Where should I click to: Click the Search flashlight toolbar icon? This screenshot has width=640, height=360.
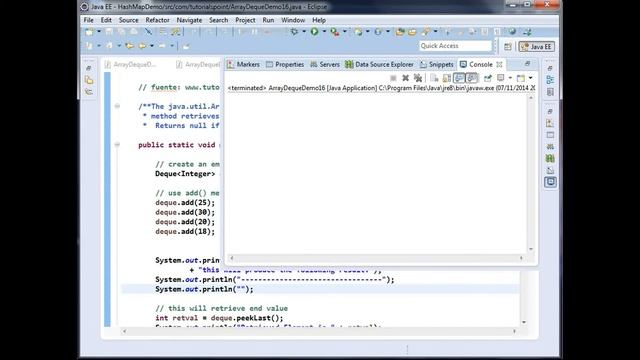[426, 31]
